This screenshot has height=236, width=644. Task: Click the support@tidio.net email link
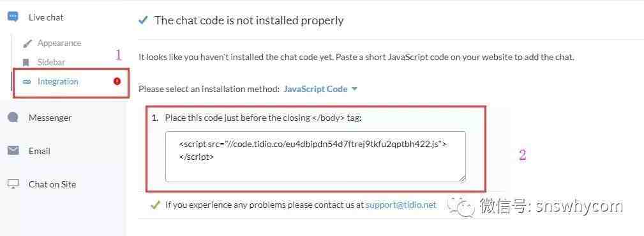coord(401,205)
